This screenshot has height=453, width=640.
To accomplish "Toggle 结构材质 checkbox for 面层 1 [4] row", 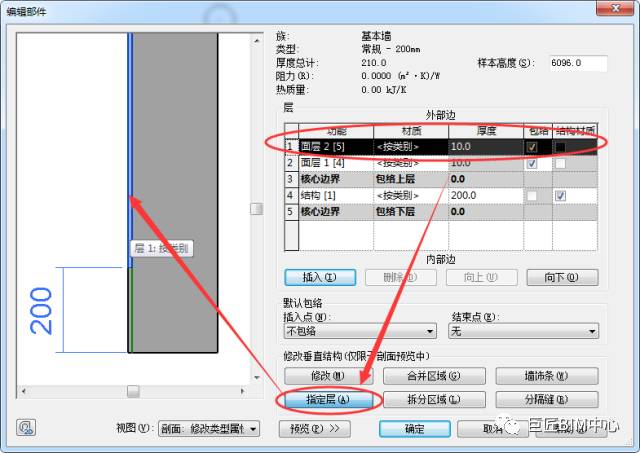I will 560,164.
